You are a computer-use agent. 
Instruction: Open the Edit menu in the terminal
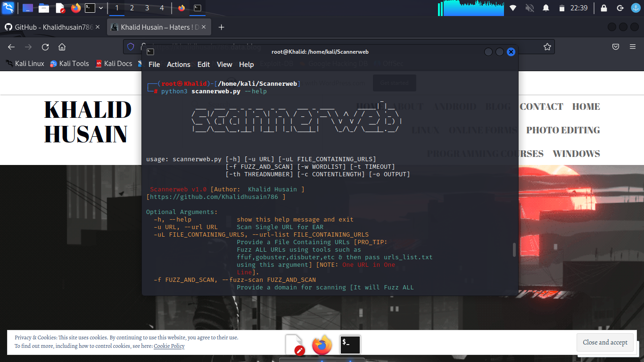click(x=204, y=65)
